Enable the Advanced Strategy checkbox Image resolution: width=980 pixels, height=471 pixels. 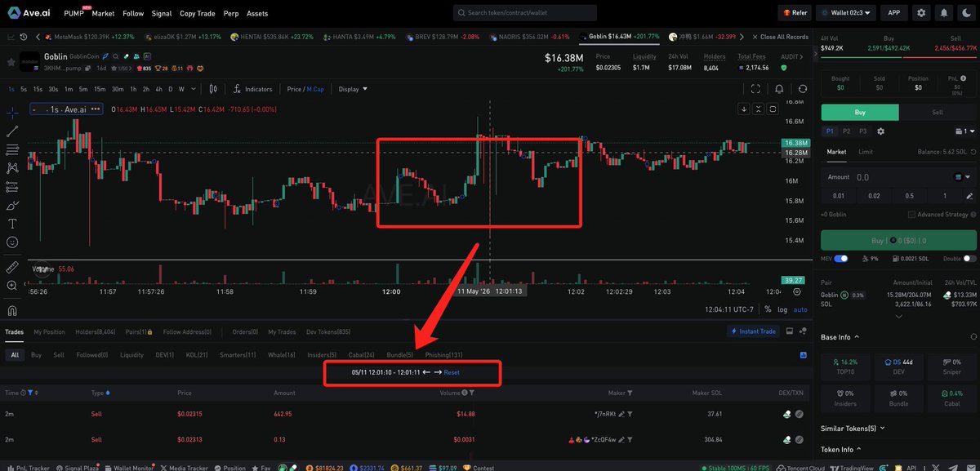911,215
